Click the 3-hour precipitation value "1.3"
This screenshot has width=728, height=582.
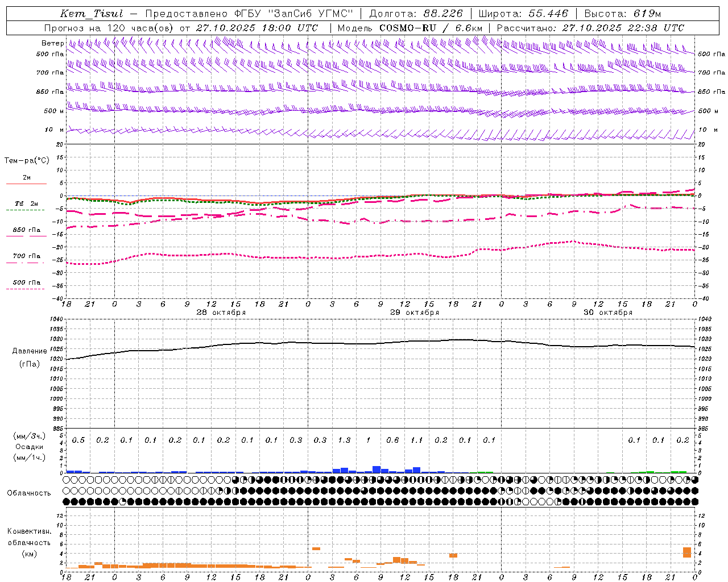pos(344,440)
